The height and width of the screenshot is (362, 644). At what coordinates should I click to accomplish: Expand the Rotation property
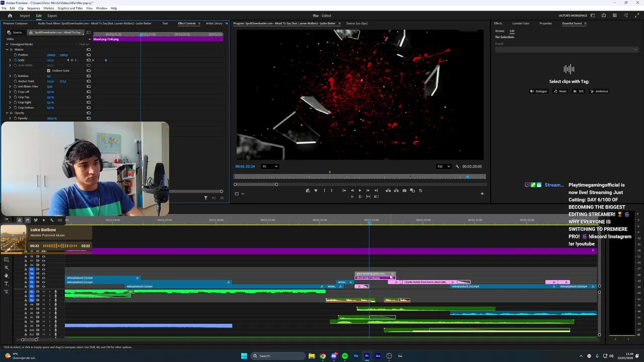point(10,76)
